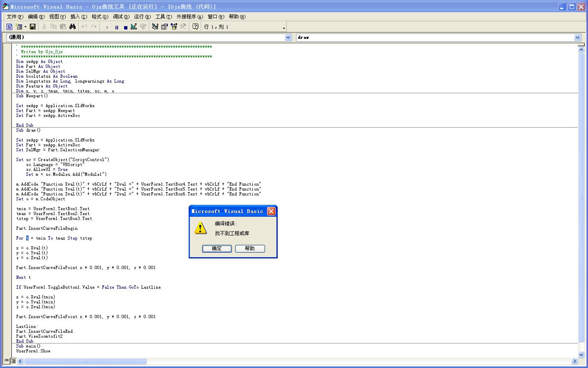
Task: Open the procedure dropdown showing draw
Action: click(x=577, y=37)
